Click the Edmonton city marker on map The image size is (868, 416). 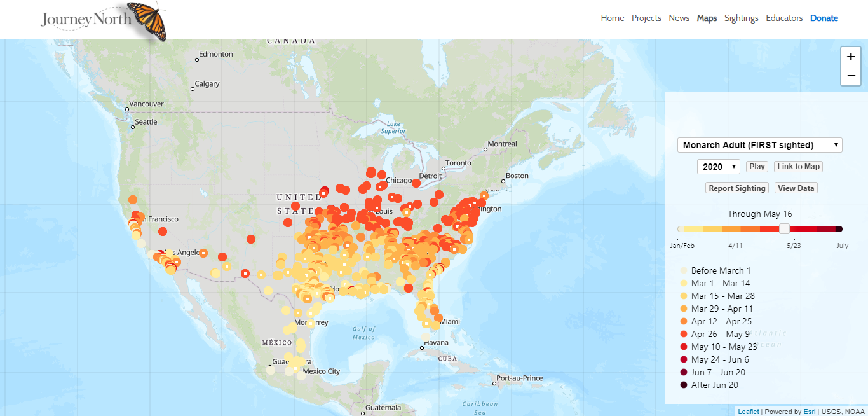[x=196, y=60]
